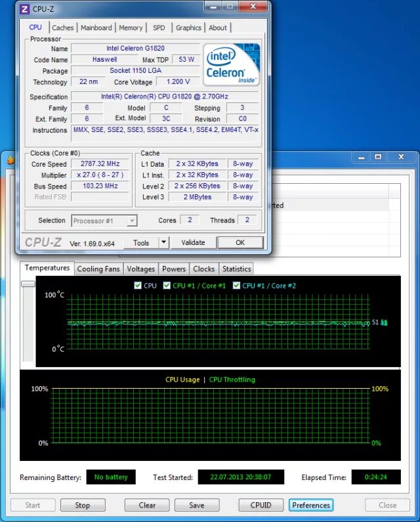
Task: Click the Instructions list text
Action: pos(166,130)
